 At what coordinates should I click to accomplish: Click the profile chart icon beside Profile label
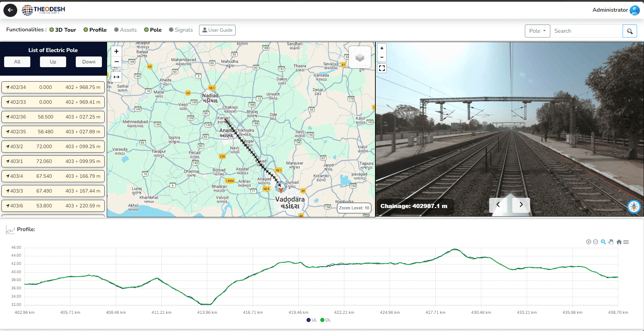tap(10, 230)
